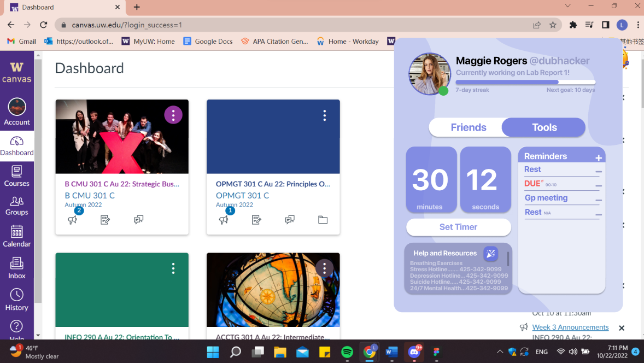Click the UW Canvas logo

tap(17, 72)
